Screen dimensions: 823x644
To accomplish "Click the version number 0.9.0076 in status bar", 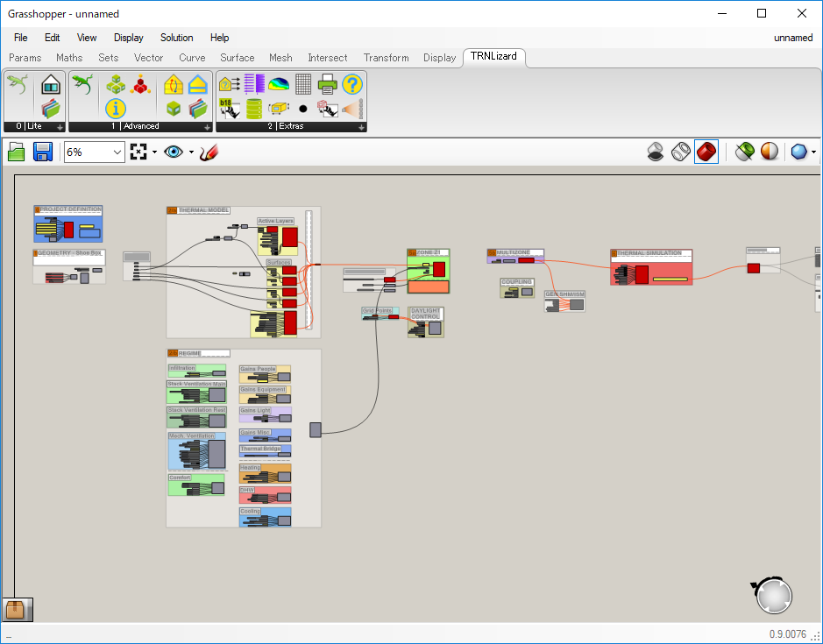I will click(x=788, y=634).
